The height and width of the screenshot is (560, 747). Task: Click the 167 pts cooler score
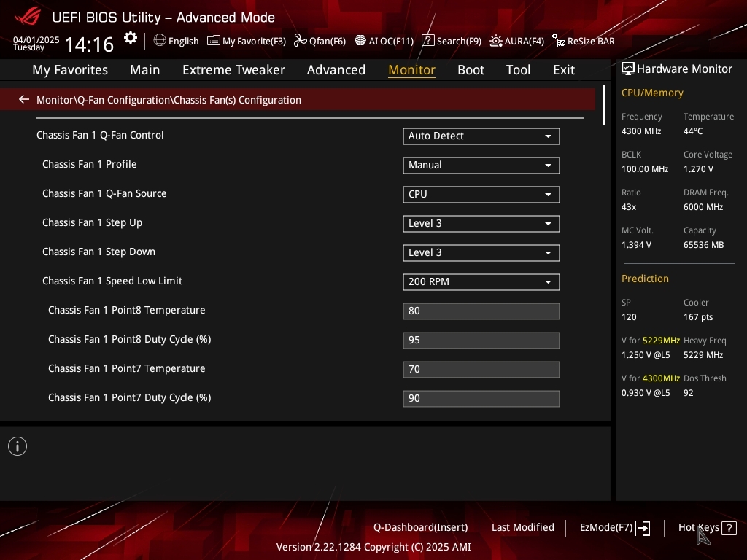pos(698,317)
